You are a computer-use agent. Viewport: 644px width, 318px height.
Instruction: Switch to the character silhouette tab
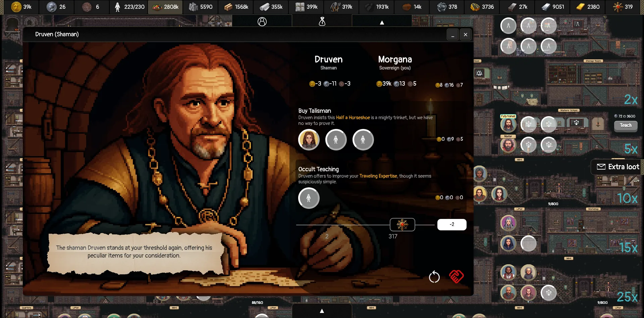point(262,21)
